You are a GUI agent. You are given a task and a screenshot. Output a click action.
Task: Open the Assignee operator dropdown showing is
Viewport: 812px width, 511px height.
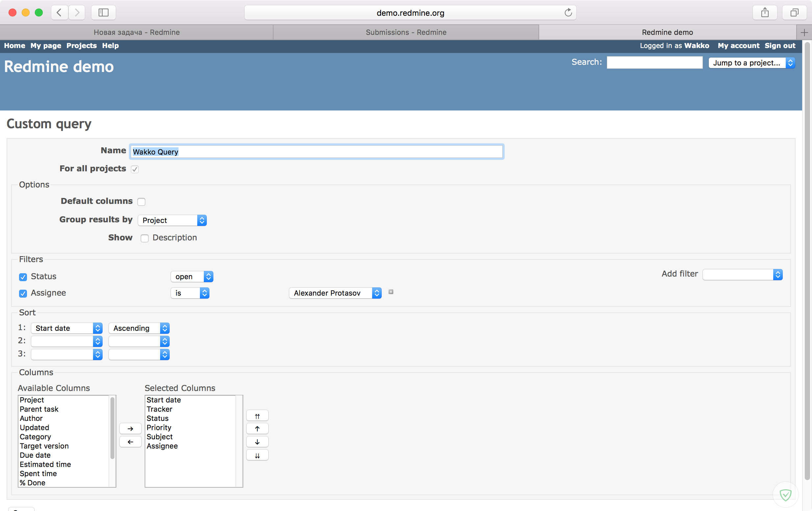[x=190, y=293]
